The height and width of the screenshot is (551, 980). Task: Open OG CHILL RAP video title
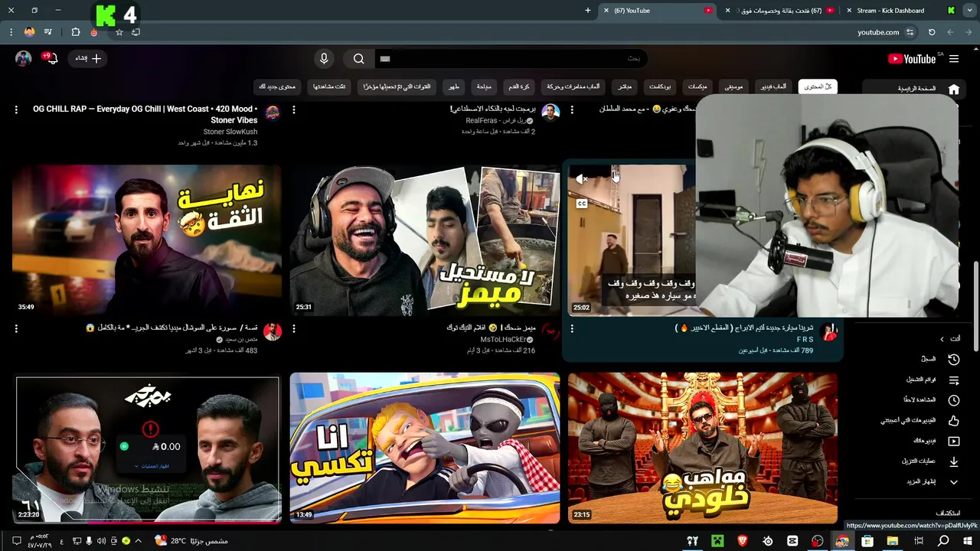tap(145, 114)
